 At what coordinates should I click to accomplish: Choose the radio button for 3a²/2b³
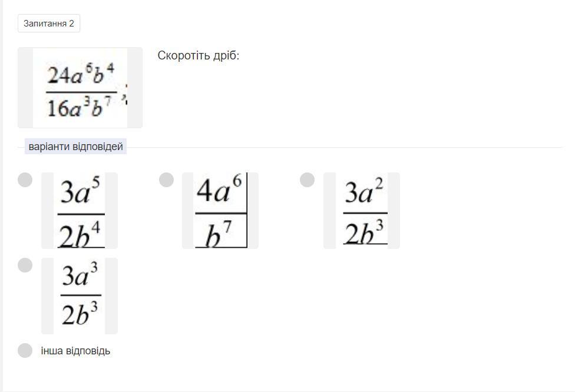308,180
